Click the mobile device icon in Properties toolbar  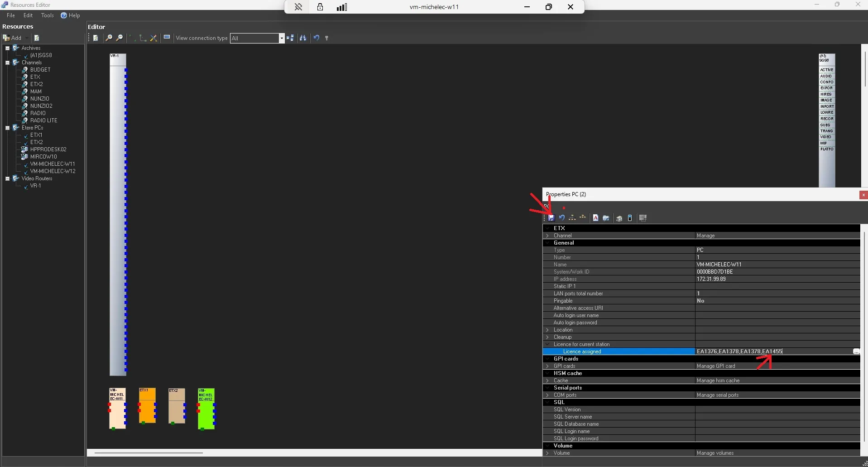click(x=630, y=218)
